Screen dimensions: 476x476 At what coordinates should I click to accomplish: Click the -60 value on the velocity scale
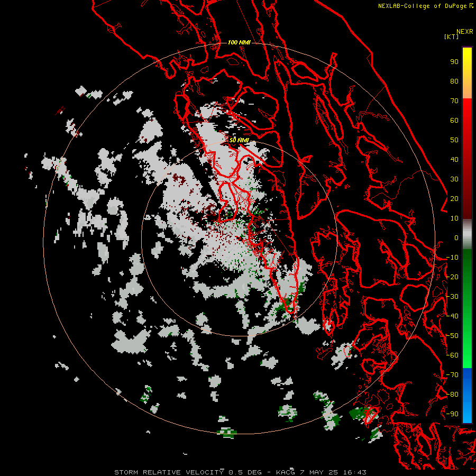coord(452,355)
